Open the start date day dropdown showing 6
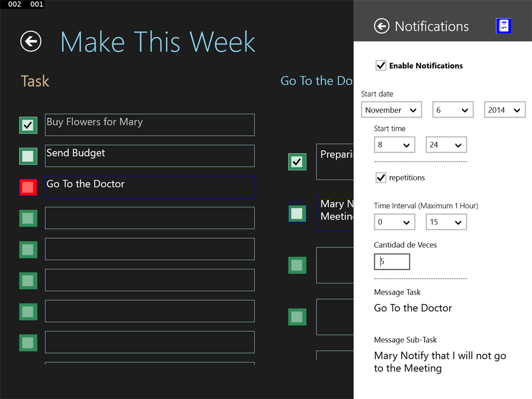Viewport: 532px width, 399px height. pos(452,110)
